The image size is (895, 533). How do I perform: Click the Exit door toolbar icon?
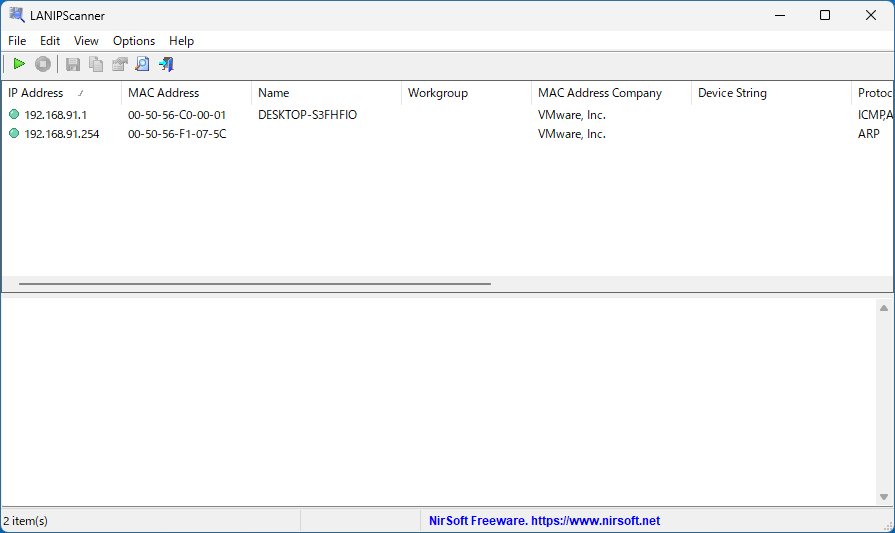166,64
